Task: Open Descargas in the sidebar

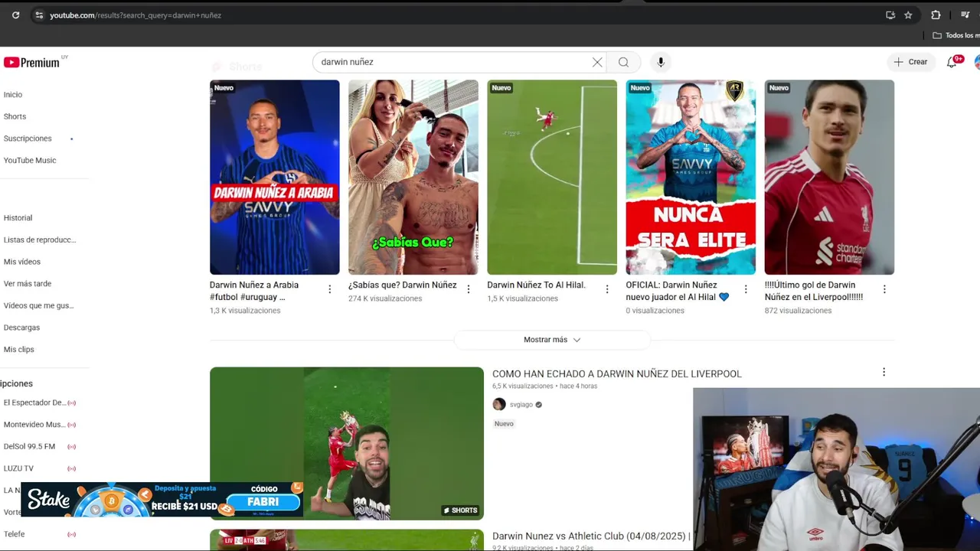Action: pos(21,328)
